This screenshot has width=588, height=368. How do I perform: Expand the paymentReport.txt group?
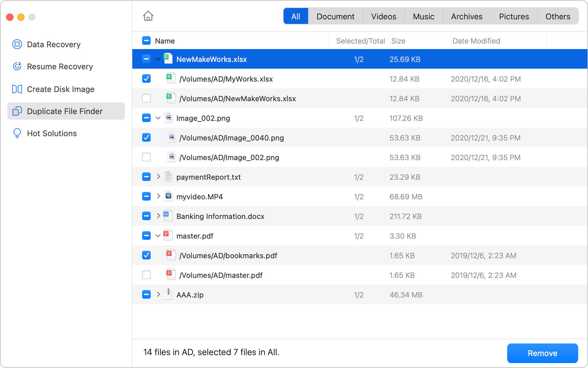pyautogui.click(x=158, y=177)
